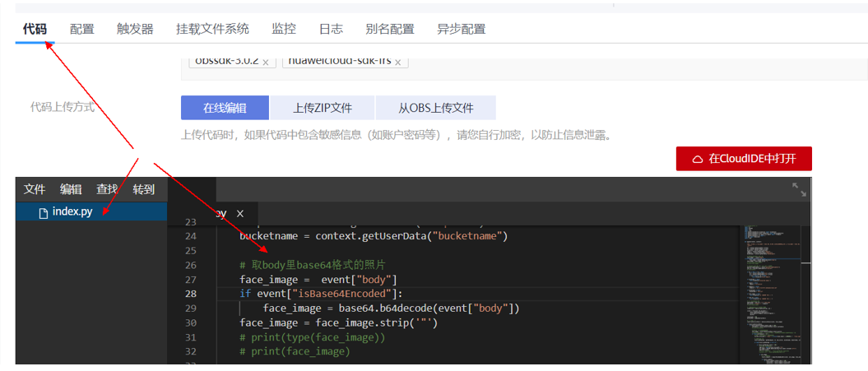Click the index.py file icon
The width and height of the screenshot is (868, 371).
(43, 212)
